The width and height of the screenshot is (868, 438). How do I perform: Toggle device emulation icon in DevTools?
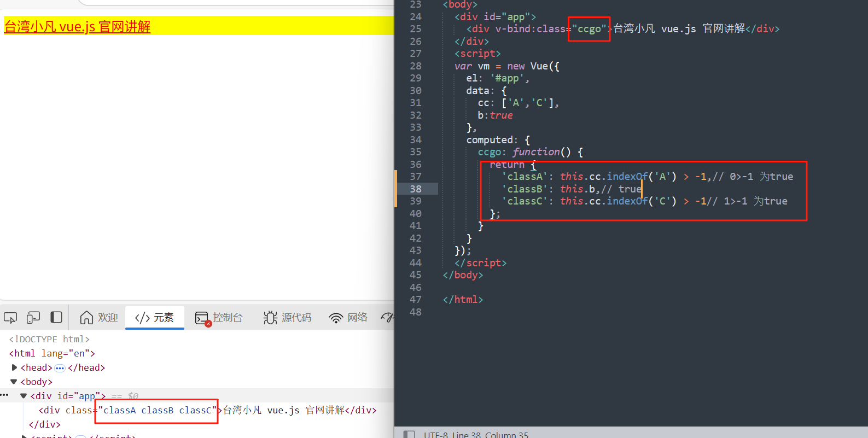pyautogui.click(x=33, y=318)
